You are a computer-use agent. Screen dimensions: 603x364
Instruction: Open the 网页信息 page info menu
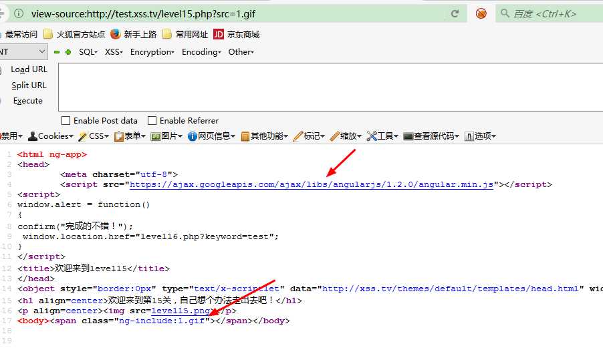(x=211, y=136)
